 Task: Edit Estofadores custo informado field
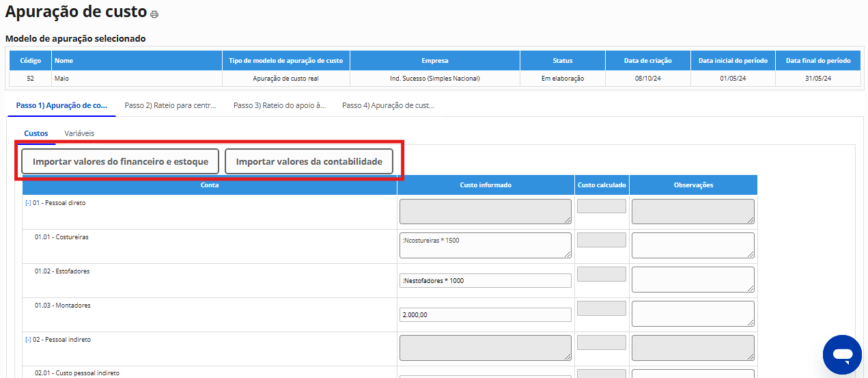[486, 280]
